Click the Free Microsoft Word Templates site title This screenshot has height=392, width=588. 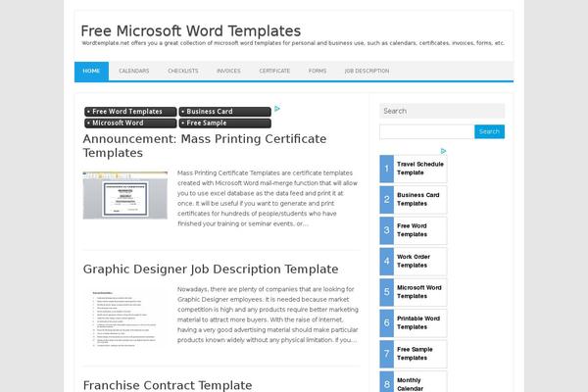[x=191, y=30]
